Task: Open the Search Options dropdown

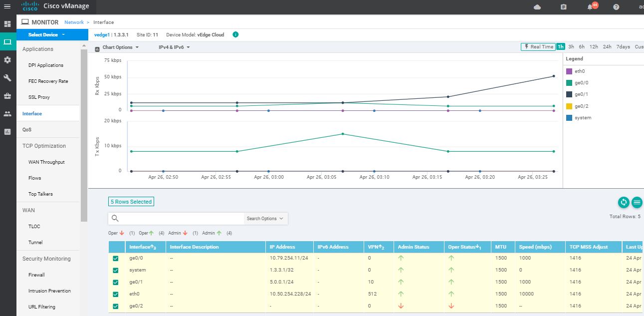Action: [x=265, y=219]
